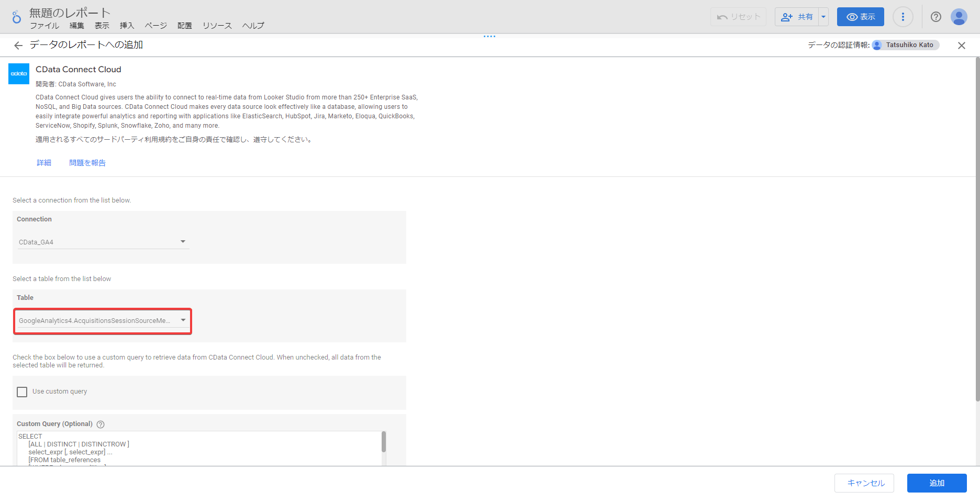Open the more options three-dot menu
Viewport: 980px width, 503px height.
coord(903,17)
